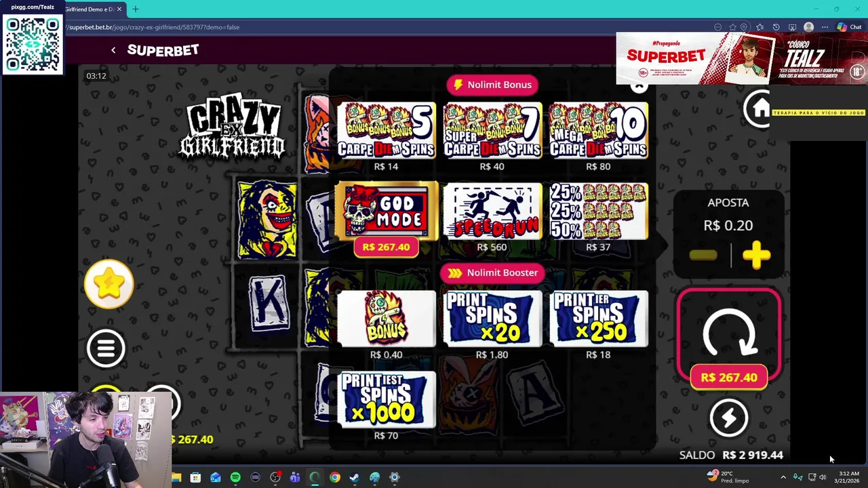The height and width of the screenshot is (488, 868).
Task: Open the browser settings and more menu
Action: click(825, 27)
